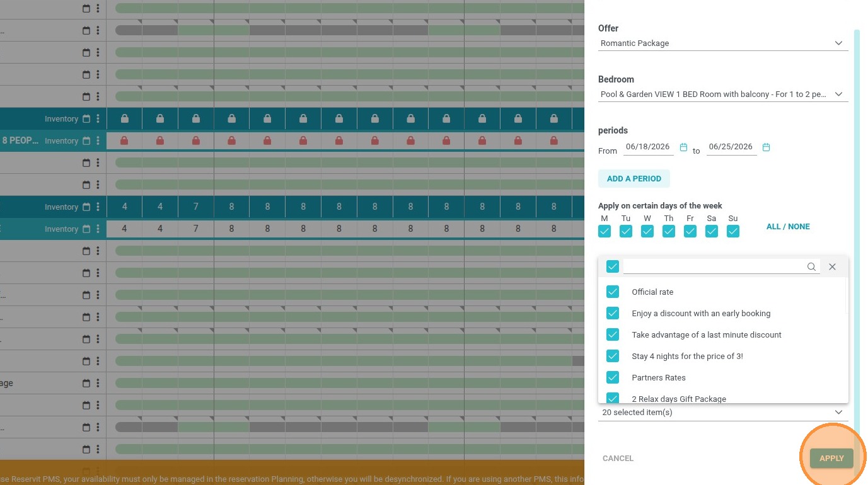This screenshot has height=485, width=868.
Task: Click calendar icon next to the 'age' row
Action: [86, 384]
